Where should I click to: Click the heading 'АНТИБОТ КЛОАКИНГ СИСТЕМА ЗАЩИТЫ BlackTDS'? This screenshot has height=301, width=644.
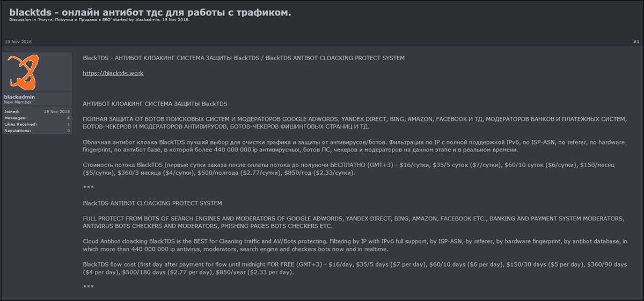[155, 103]
